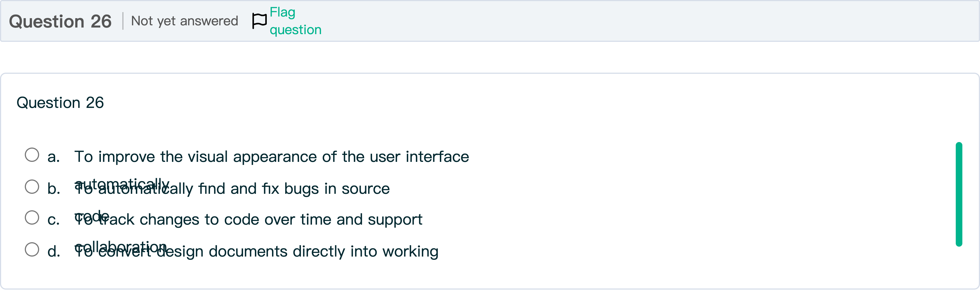Select radio button for option d

coord(32,250)
